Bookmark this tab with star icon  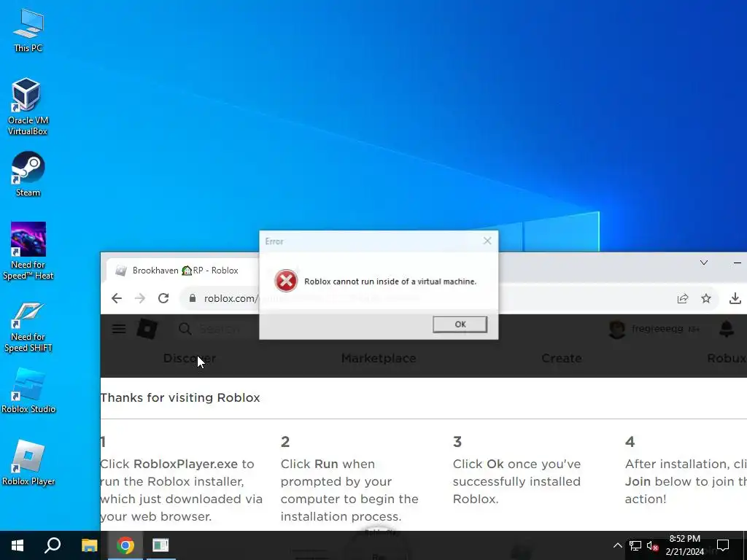706,298
